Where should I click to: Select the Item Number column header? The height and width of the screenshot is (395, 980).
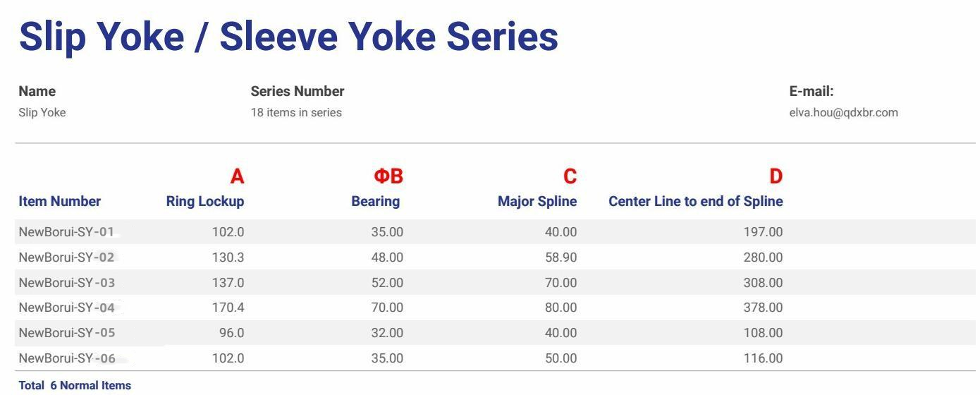(x=60, y=201)
